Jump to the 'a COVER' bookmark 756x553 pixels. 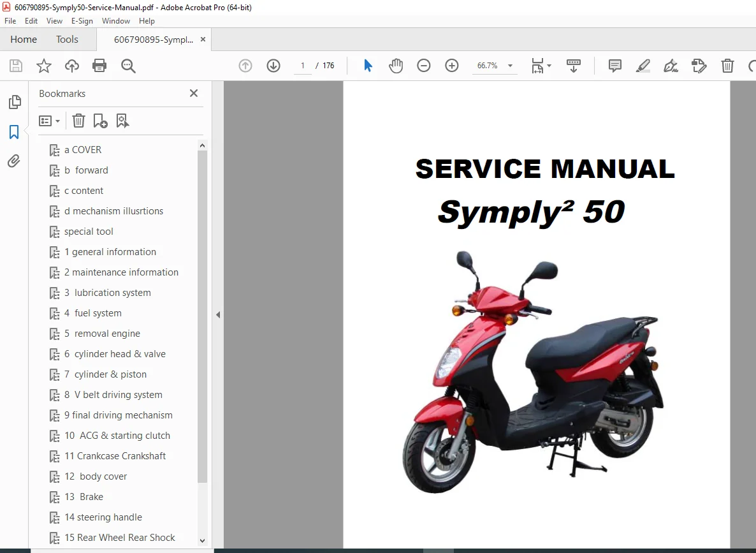tap(83, 150)
